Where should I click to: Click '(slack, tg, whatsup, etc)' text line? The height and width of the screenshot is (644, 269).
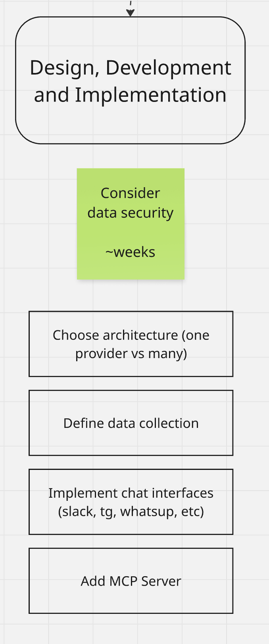click(x=131, y=511)
